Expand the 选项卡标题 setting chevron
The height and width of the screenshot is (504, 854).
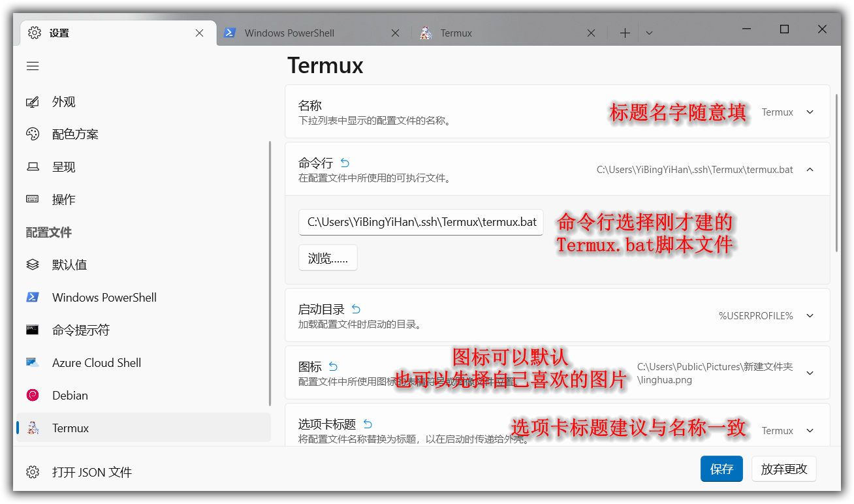pyautogui.click(x=810, y=431)
